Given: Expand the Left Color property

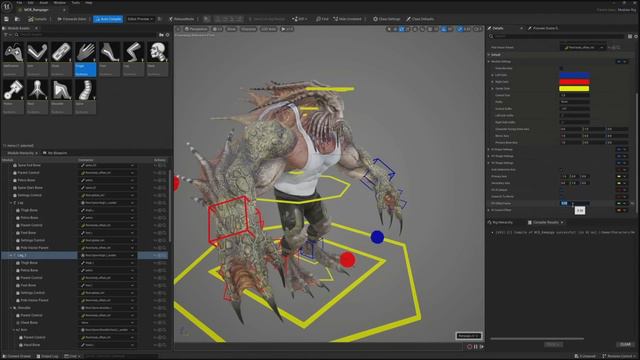Looking at the screenshot, I should pos(493,75).
